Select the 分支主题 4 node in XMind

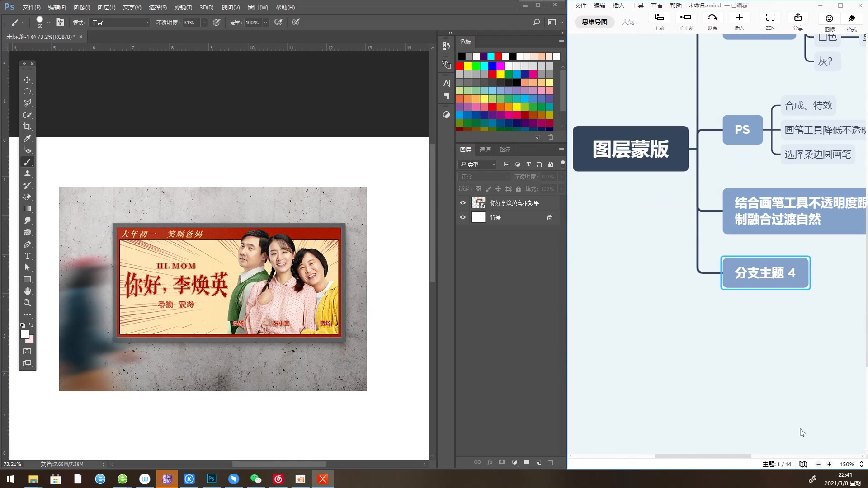(765, 273)
